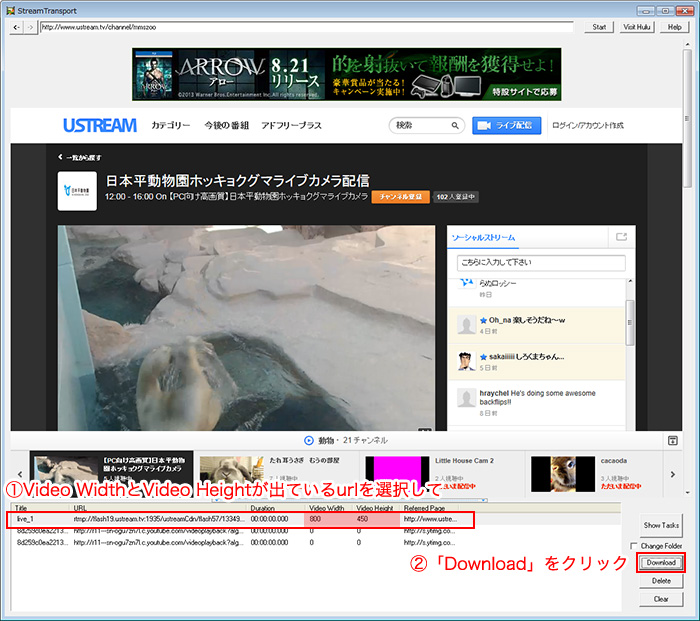Viewport: 700px width, 621px height.
Task: Open Visit Hulu button
Action: coord(637,27)
